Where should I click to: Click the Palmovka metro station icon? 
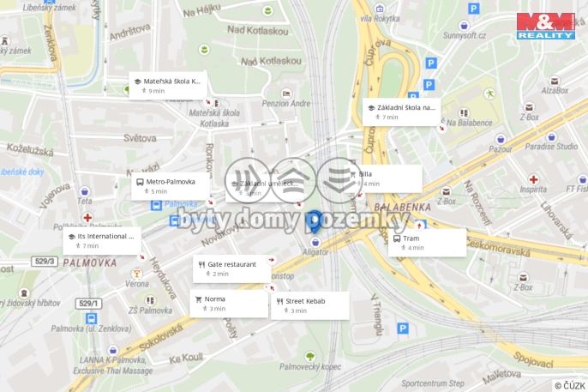coord(156,205)
